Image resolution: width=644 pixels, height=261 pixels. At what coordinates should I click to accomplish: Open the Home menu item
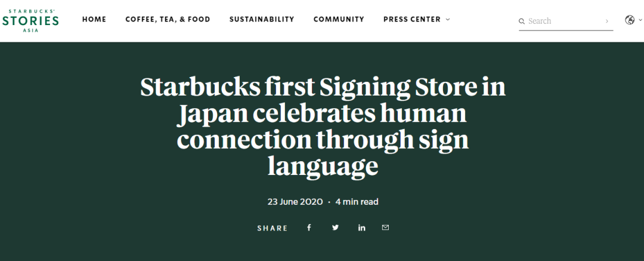94,19
